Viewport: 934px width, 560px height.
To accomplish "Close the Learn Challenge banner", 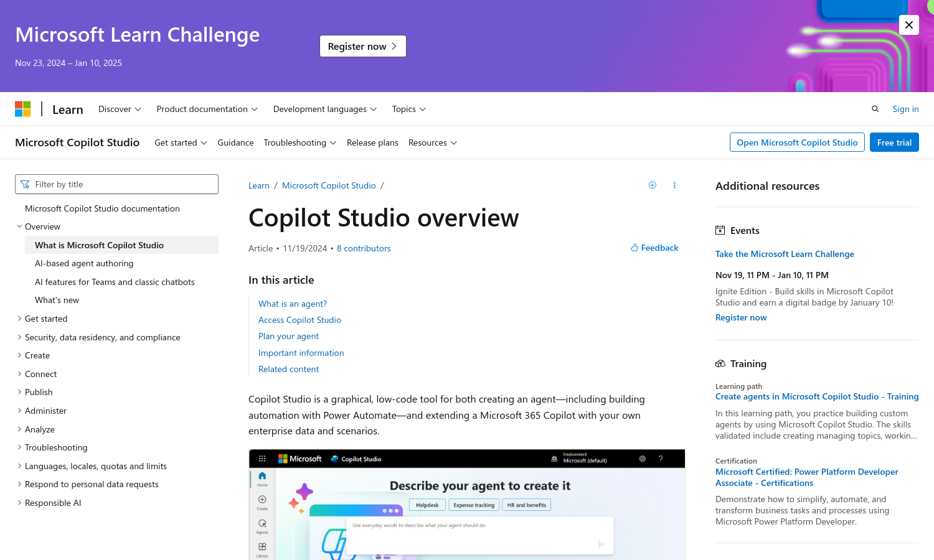I will pos(908,25).
